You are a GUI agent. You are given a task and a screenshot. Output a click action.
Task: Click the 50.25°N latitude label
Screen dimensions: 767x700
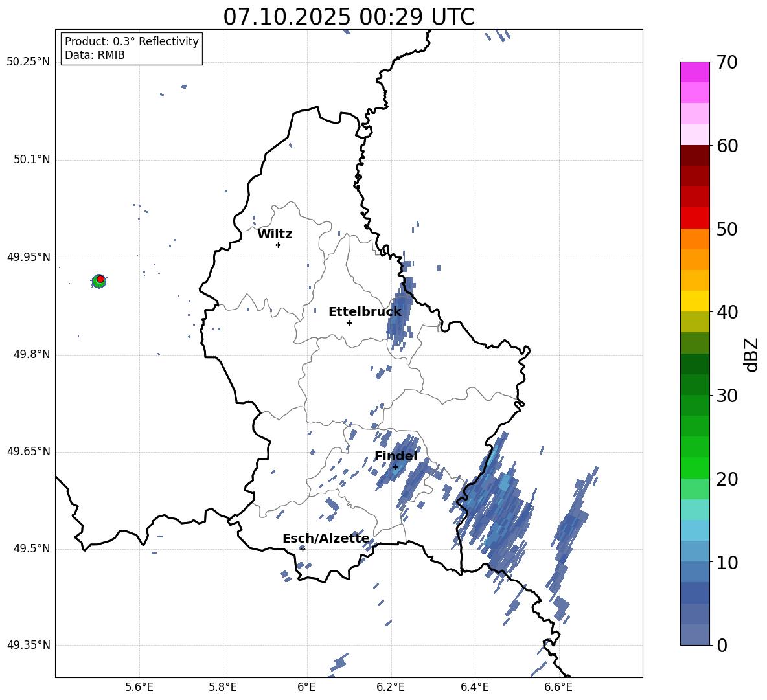pos(29,62)
